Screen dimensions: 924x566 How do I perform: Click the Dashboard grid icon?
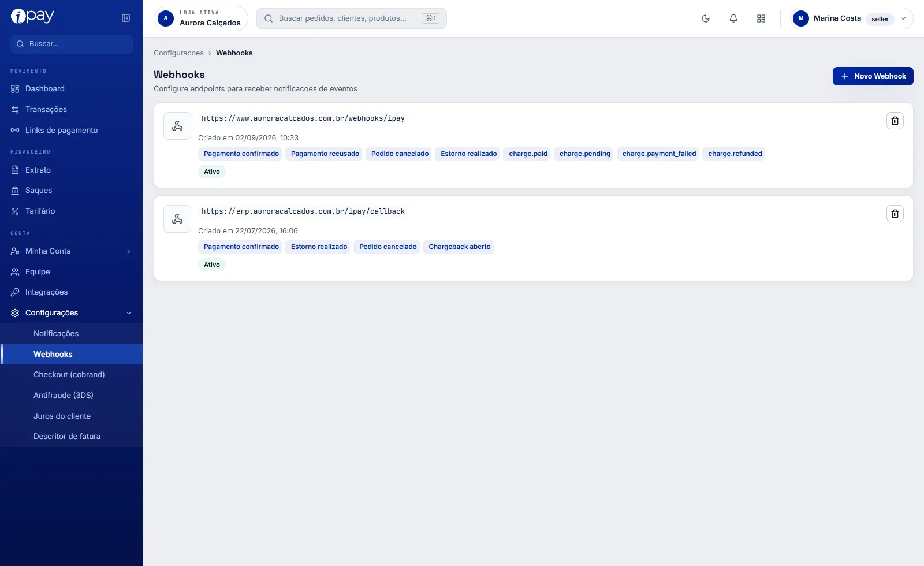[x=15, y=89]
